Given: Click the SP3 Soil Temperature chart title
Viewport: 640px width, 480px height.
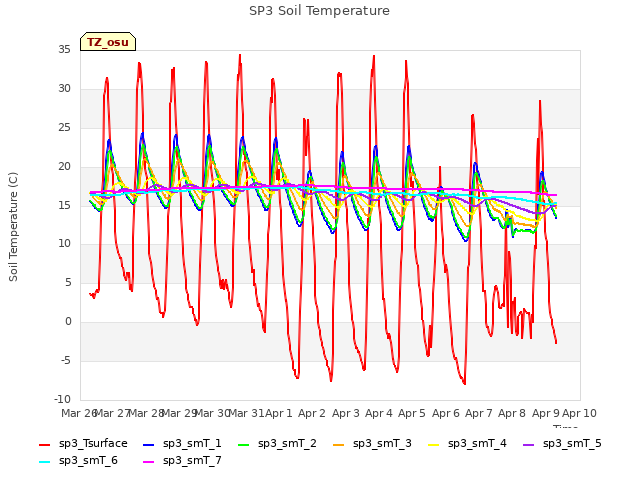Looking at the screenshot, I should click(x=319, y=11).
